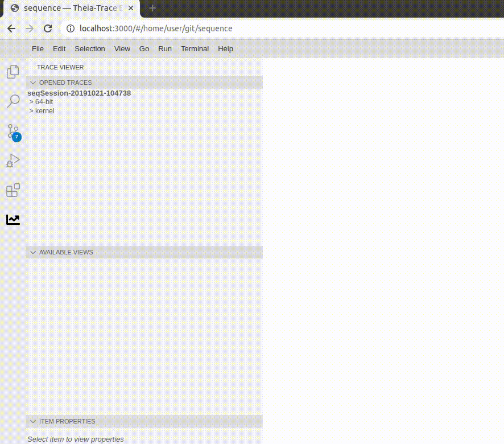Collapse the ITEM PROPERTIES section

[x=33, y=421]
